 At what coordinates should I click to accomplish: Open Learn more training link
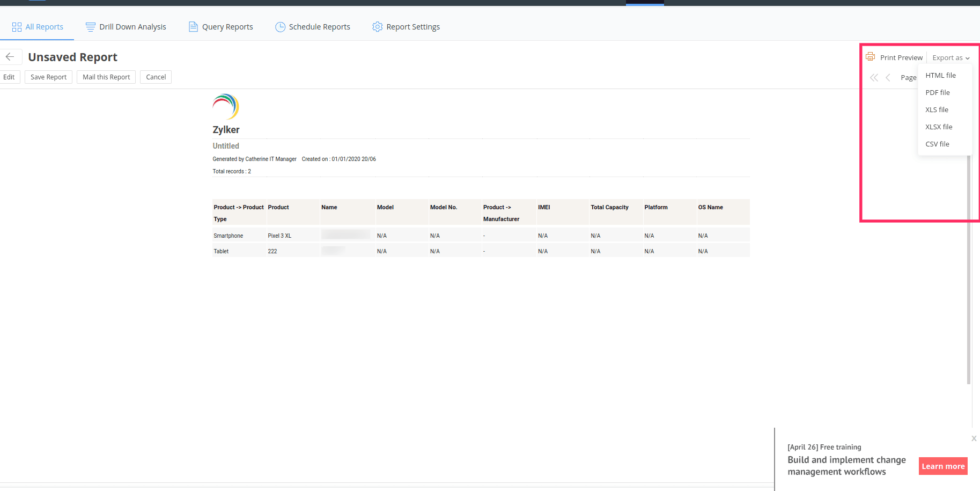pyautogui.click(x=943, y=466)
